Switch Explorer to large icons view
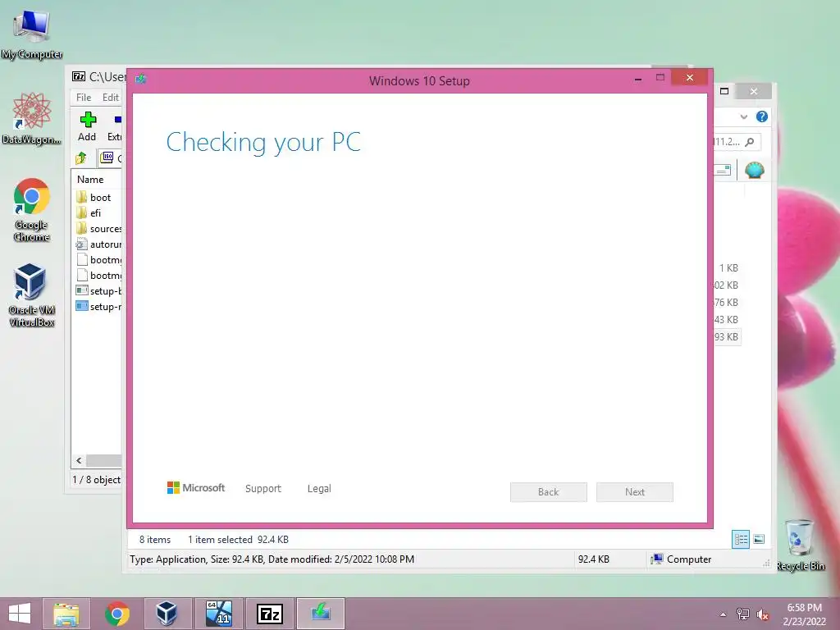Screen dimensions: 840x630 click(x=759, y=539)
